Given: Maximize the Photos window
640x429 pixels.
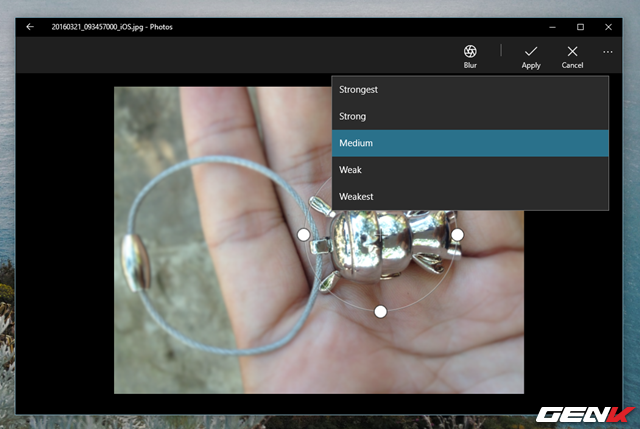Looking at the screenshot, I should coord(580,27).
